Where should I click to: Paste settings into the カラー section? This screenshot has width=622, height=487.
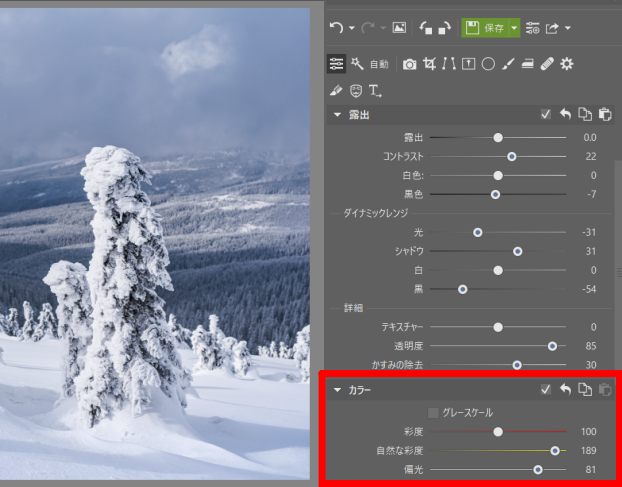click(605, 389)
